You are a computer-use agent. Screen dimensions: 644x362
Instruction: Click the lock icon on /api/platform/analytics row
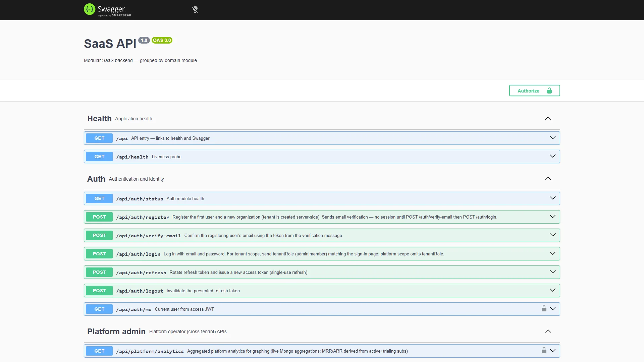pos(544,350)
